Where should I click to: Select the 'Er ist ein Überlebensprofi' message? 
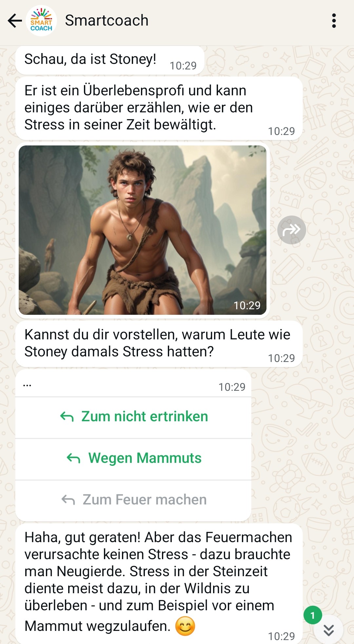point(159,108)
